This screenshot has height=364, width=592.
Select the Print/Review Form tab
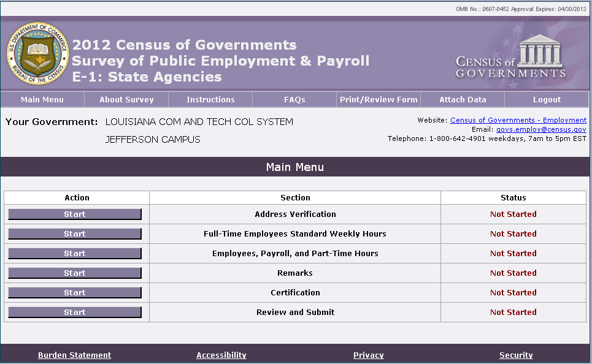(379, 100)
